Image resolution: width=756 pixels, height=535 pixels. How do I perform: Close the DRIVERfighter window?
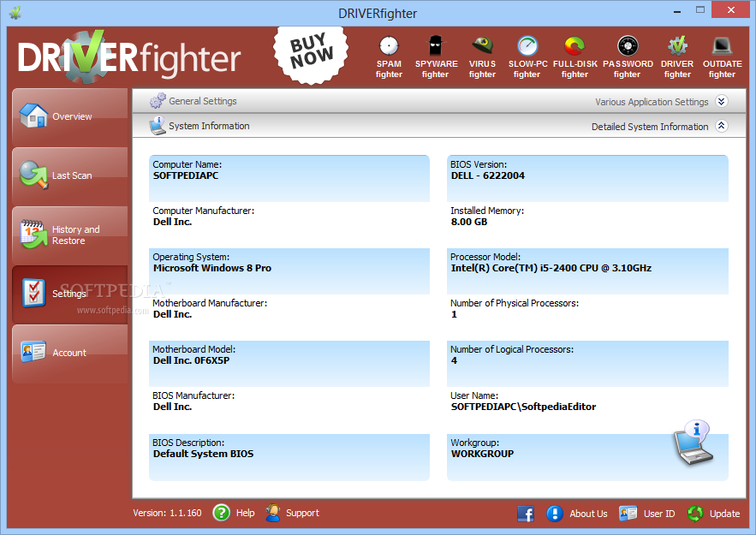tap(731, 10)
